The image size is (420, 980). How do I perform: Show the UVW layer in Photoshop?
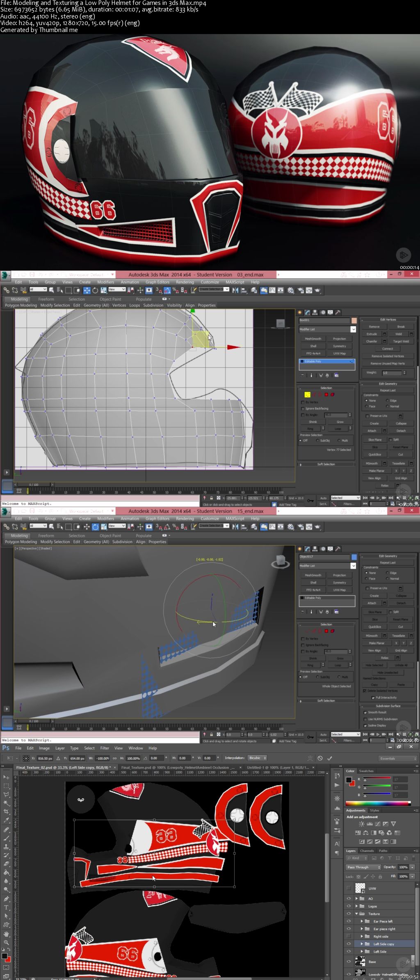tap(349, 888)
